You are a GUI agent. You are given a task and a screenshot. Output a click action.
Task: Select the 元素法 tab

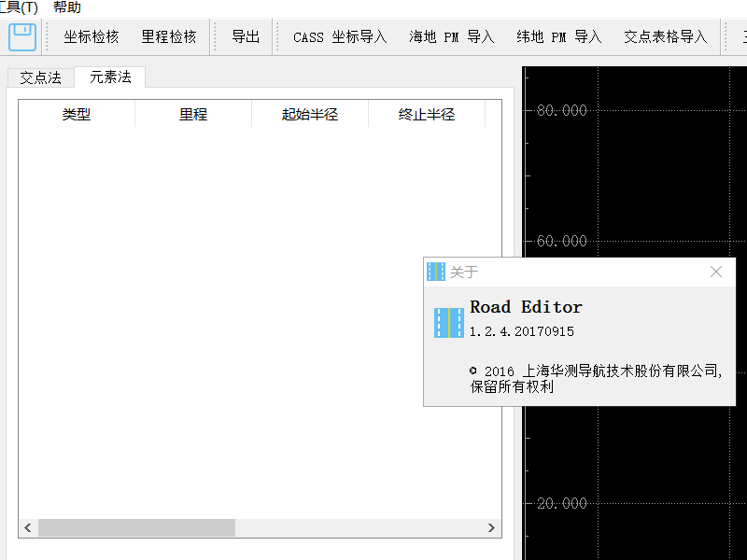click(x=110, y=77)
